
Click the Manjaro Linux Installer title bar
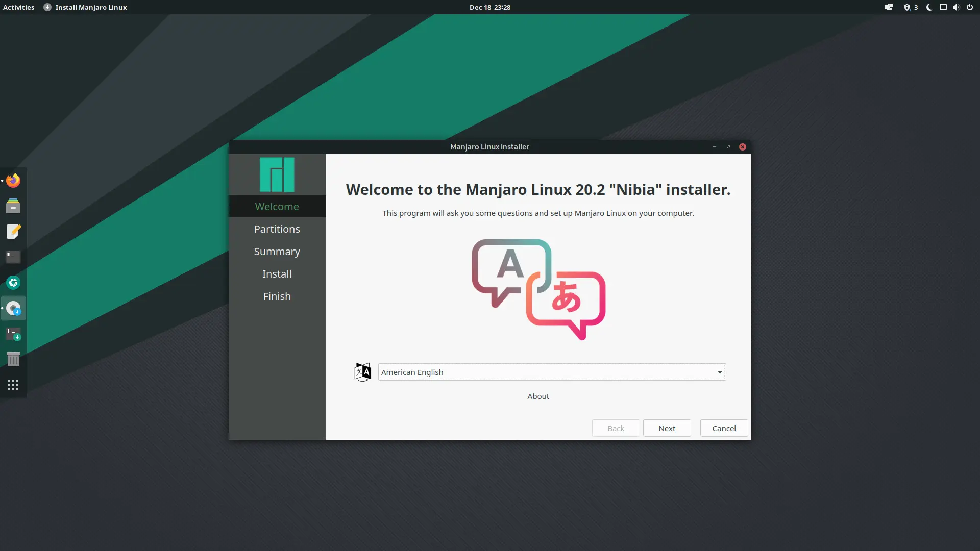[489, 147]
